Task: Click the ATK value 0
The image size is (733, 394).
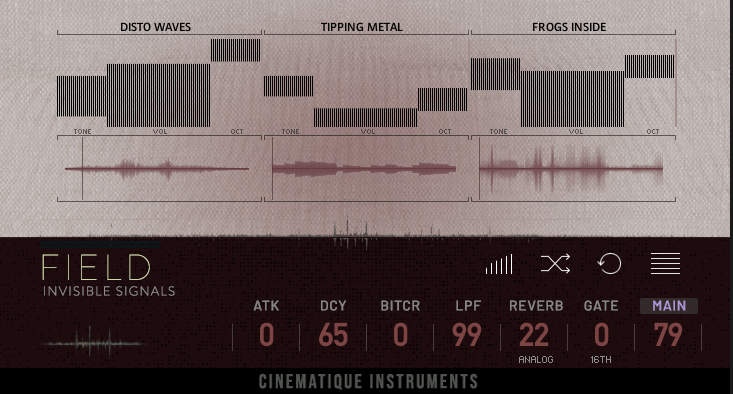Action: click(x=266, y=336)
